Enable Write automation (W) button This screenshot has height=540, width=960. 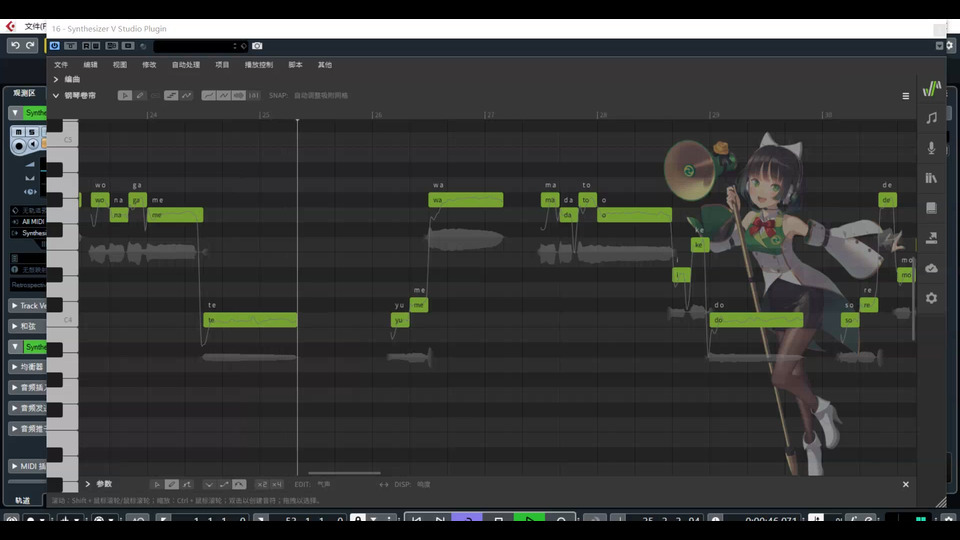pos(95,46)
